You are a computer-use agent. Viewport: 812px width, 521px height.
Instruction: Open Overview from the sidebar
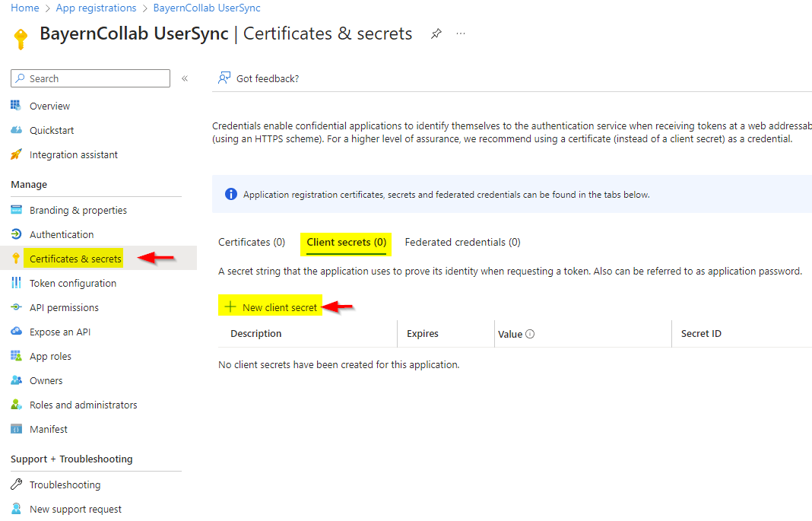49,106
